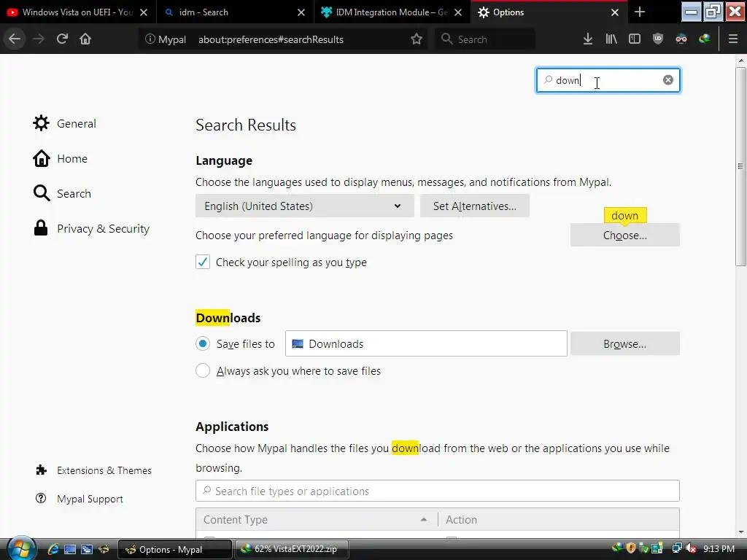Click Switch between windows Quick Launch icon

pyautogui.click(x=87, y=549)
